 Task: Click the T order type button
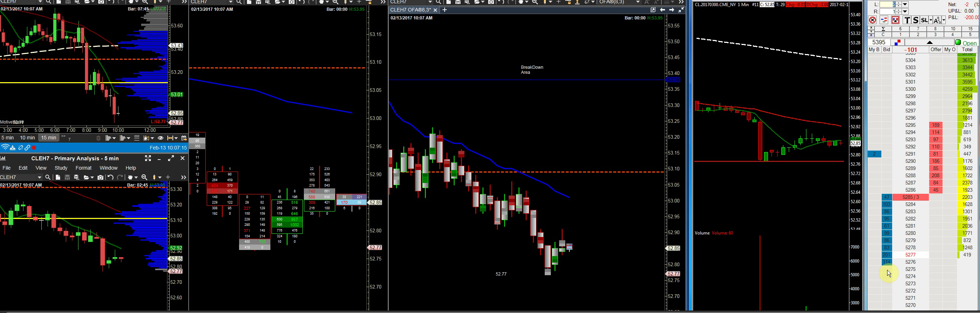[907, 20]
